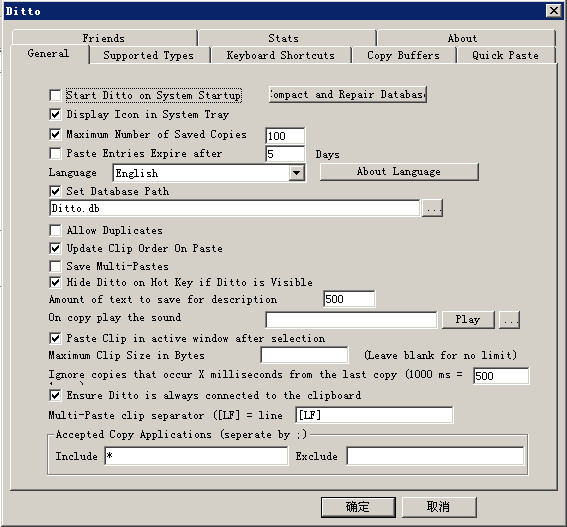Image resolution: width=567 pixels, height=527 pixels.
Task: Confirm settings with the 确定 button
Action: coord(358,507)
